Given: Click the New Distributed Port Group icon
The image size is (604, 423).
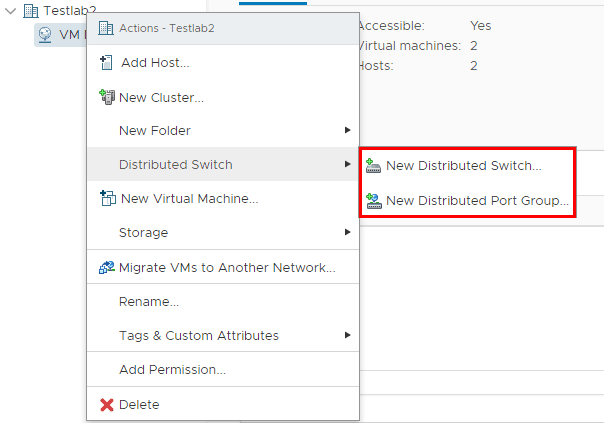Looking at the screenshot, I should 373,200.
